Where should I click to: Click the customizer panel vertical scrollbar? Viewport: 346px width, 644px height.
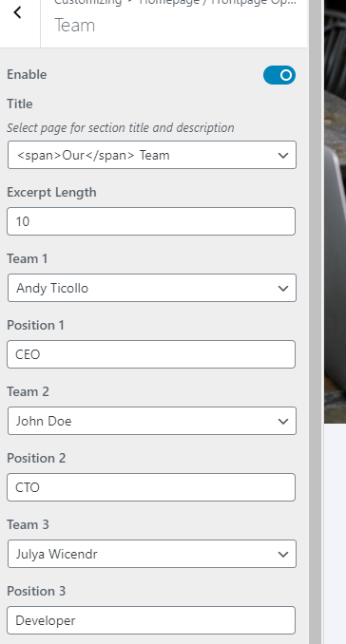315,322
